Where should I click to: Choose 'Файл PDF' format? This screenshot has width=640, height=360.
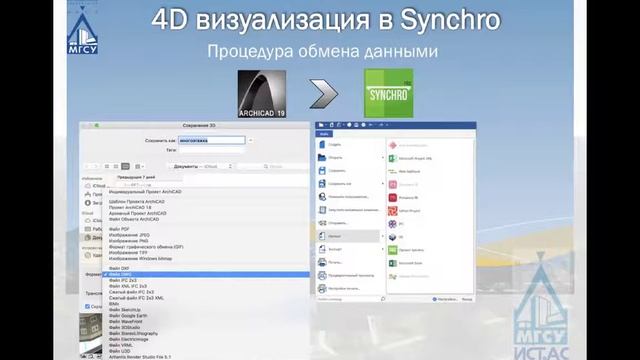click(119, 229)
